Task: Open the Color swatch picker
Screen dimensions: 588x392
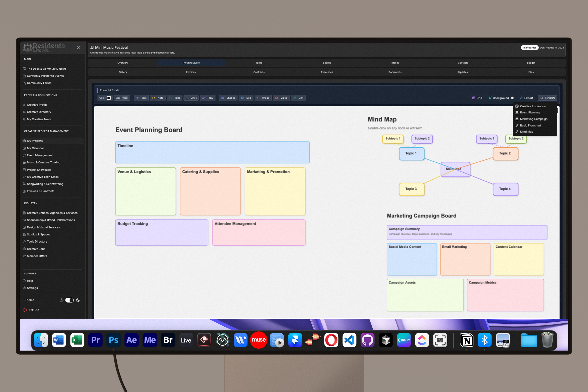Action: tap(109, 98)
